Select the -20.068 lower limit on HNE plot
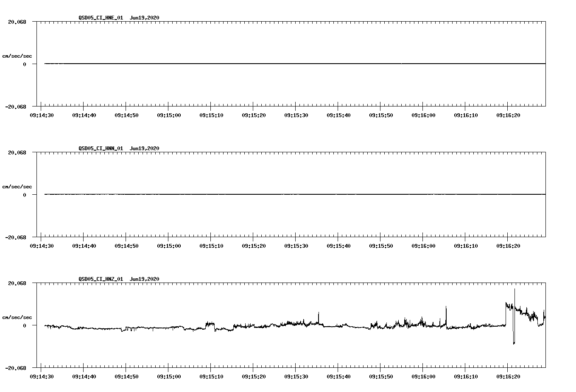The width and height of the screenshot is (576, 392). click(x=16, y=106)
